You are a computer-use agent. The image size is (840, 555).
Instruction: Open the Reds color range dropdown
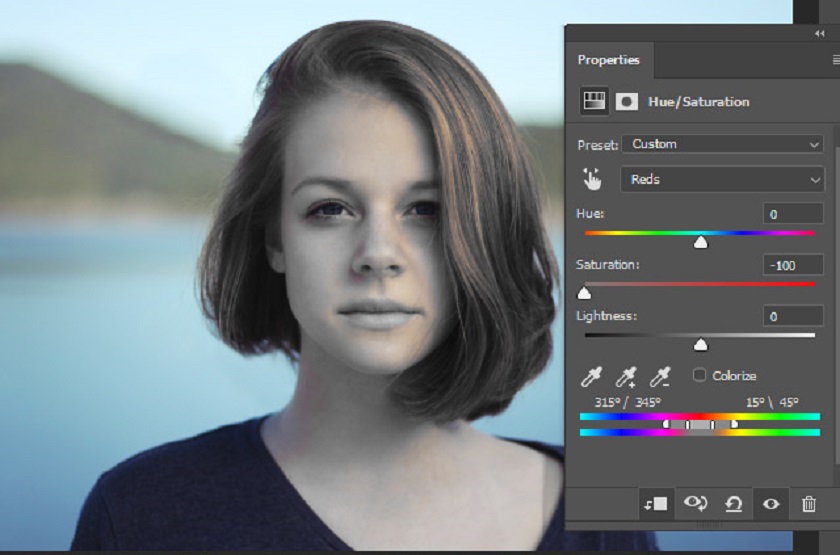coord(722,180)
